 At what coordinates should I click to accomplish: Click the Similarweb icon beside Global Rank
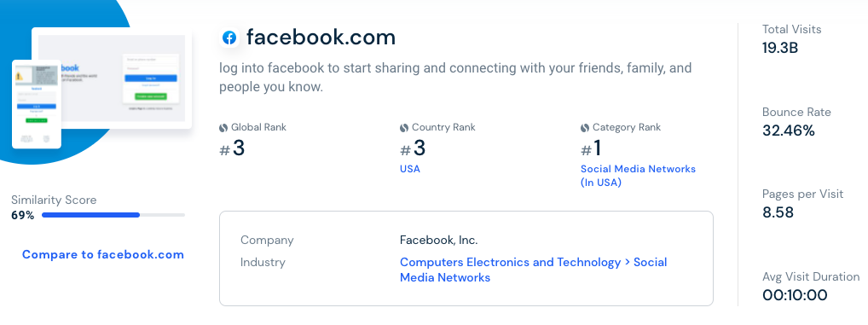pos(223,128)
